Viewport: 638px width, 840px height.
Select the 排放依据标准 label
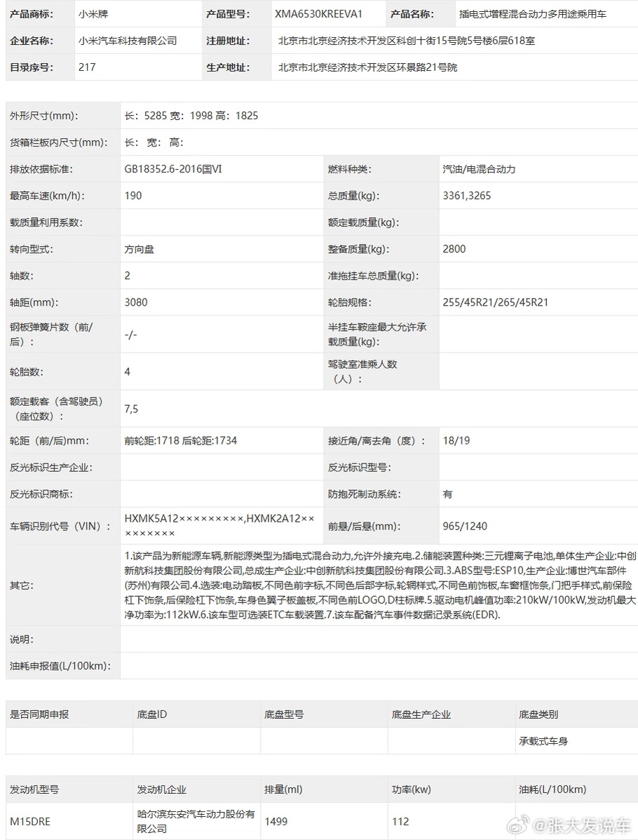point(41,169)
